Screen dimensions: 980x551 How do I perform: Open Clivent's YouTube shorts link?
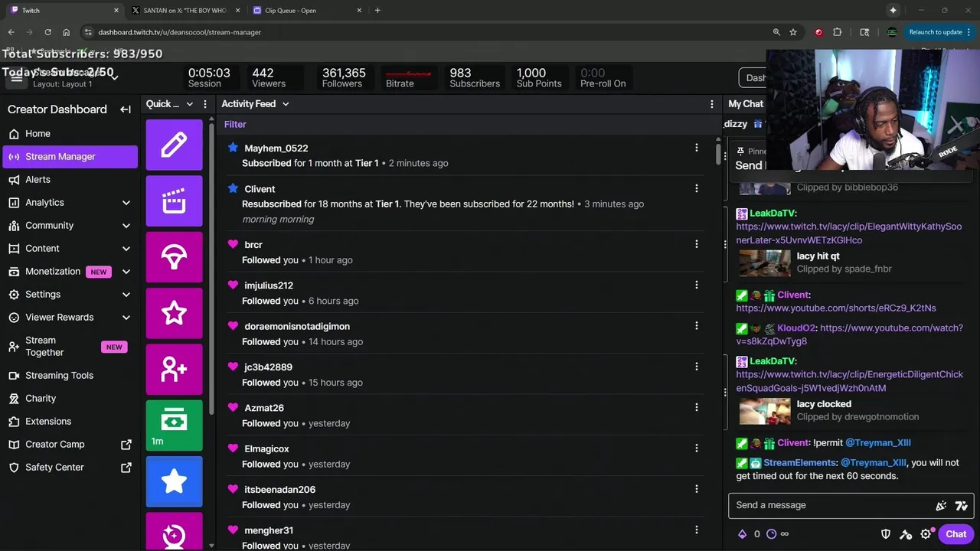pos(836,308)
